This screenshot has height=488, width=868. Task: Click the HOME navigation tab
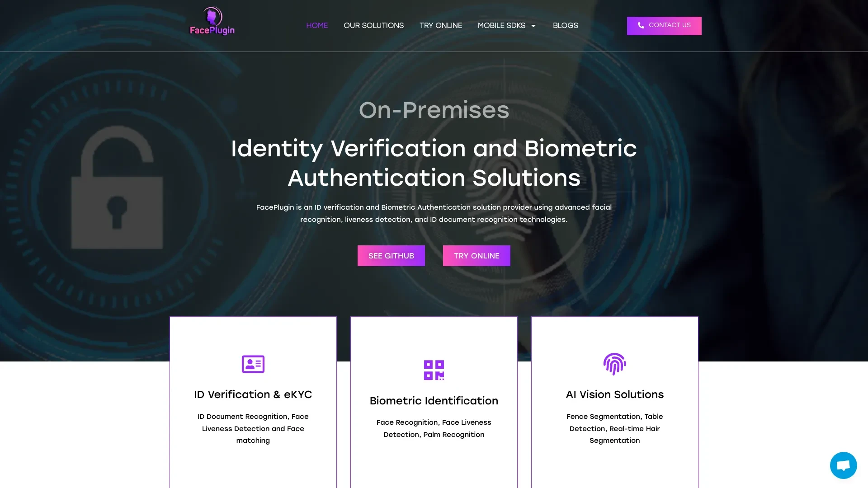point(316,25)
